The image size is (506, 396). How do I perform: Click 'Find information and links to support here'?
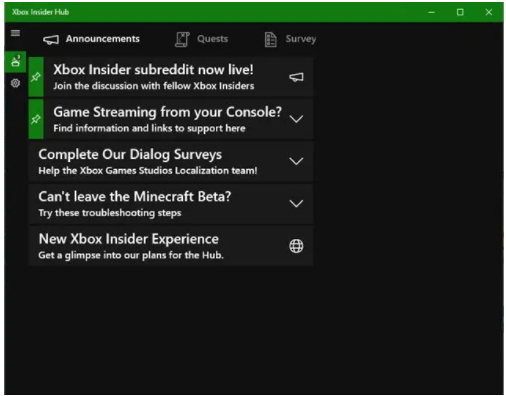pyautogui.click(x=149, y=128)
